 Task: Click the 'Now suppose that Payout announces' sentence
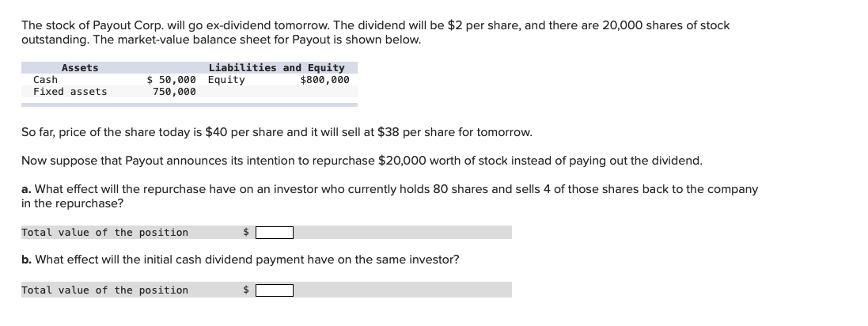coord(362,161)
